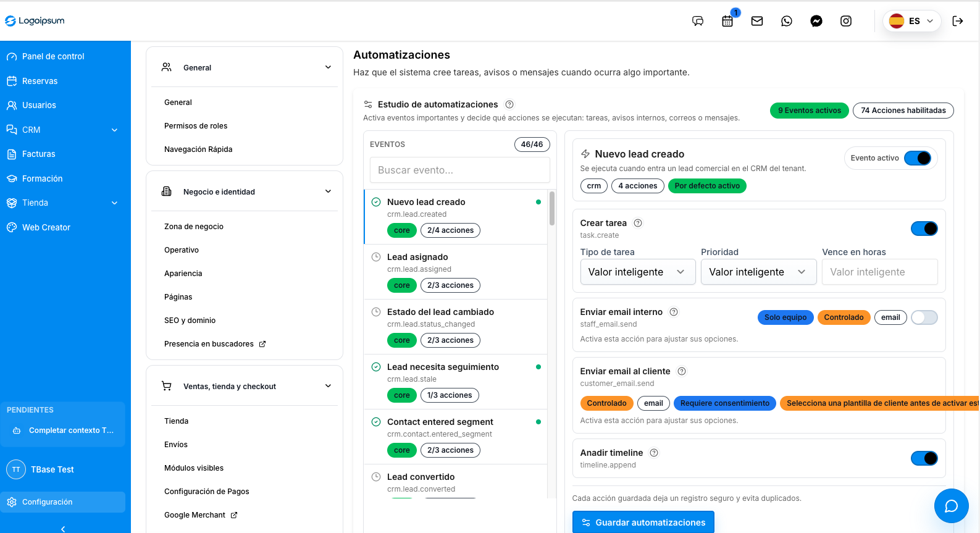Open the floating chat bubble button
The width and height of the screenshot is (980, 533).
[x=952, y=506]
